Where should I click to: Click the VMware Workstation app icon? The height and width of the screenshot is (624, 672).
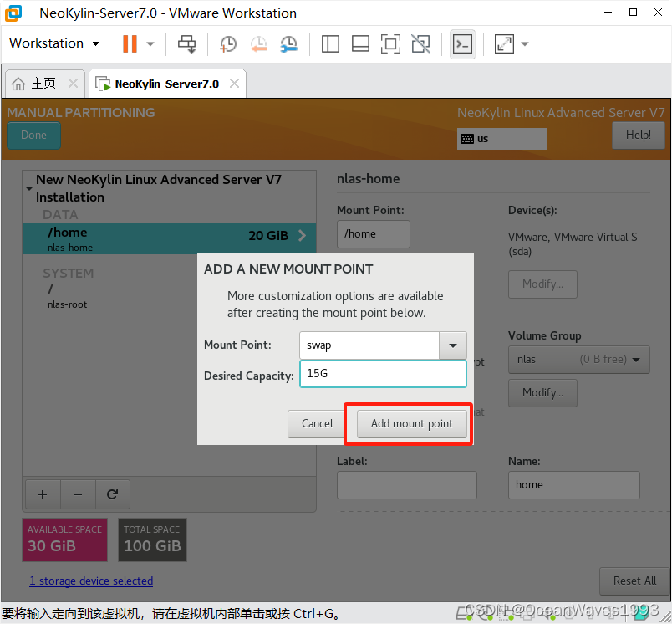[x=13, y=13]
